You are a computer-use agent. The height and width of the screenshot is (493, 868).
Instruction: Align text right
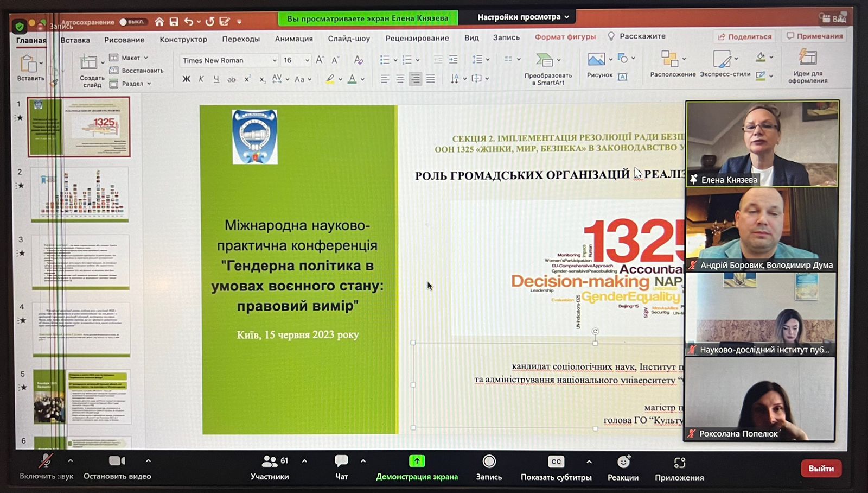[x=415, y=79]
